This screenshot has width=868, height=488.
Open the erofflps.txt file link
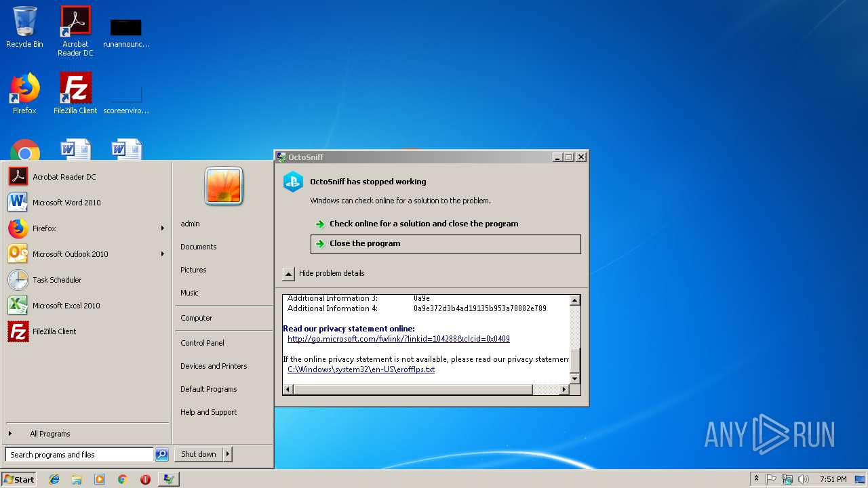point(361,369)
